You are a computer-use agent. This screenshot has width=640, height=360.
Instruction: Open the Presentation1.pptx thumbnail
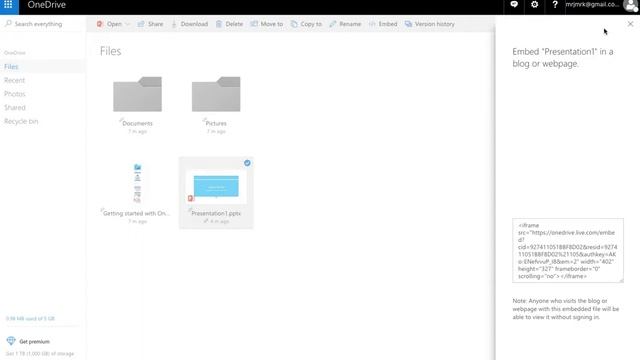click(x=216, y=187)
